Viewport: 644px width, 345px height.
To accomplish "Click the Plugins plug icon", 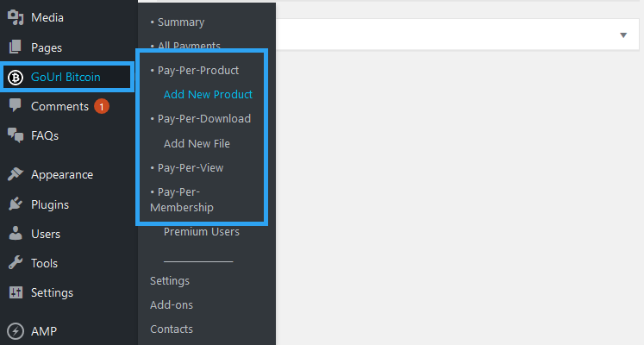I will pyautogui.click(x=16, y=204).
